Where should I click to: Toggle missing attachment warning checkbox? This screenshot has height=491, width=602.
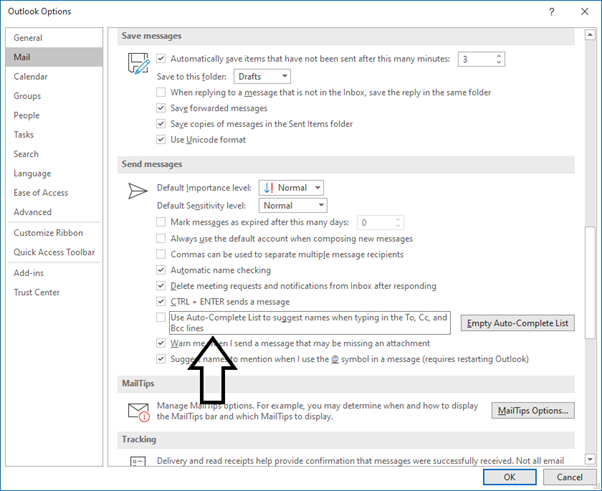(x=161, y=343)
